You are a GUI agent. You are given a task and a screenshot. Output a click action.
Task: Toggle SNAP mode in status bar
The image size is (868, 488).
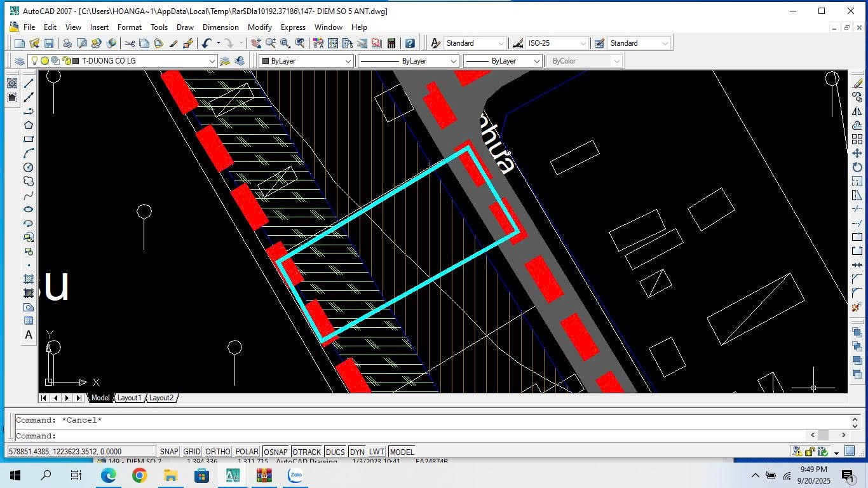pyautogui.click(x=168, y=452)
